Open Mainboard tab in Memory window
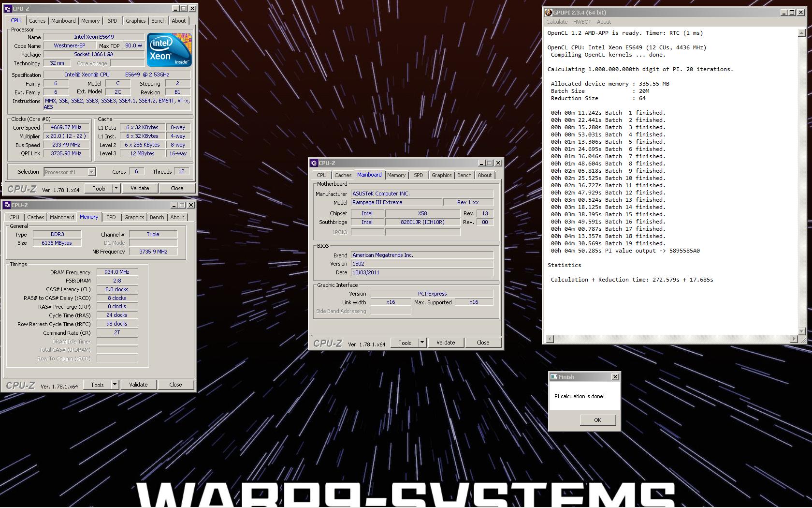 [62, 217]
